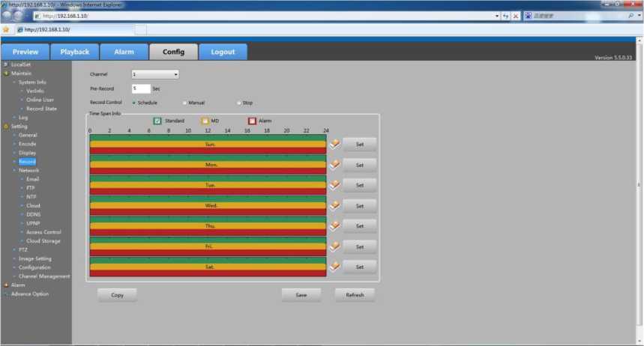Click the browser refresh icon

click(505, 16)
